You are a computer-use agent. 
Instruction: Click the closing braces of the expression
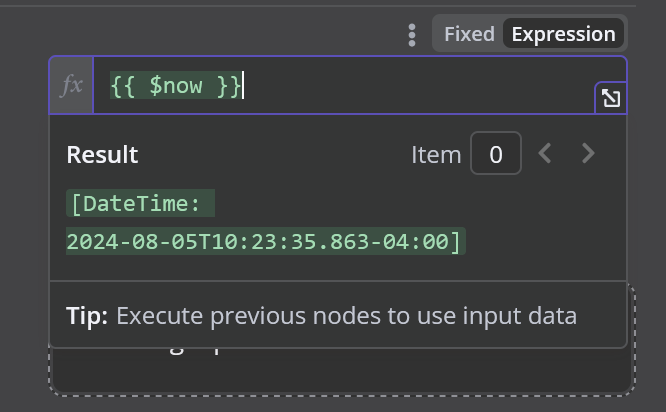coord(229,85)
